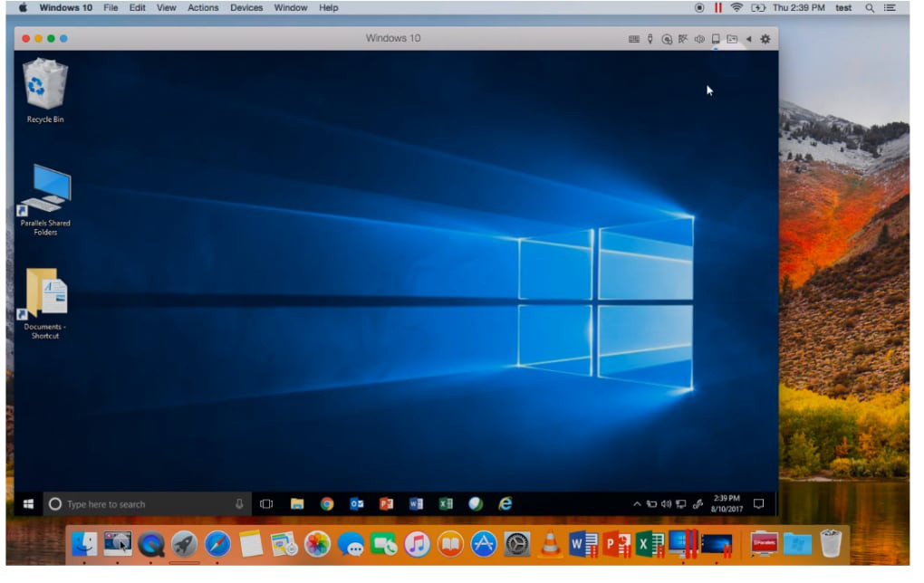Open the Apple menu
Viewport: 924px width, 583px height.
tap(23, 7)
